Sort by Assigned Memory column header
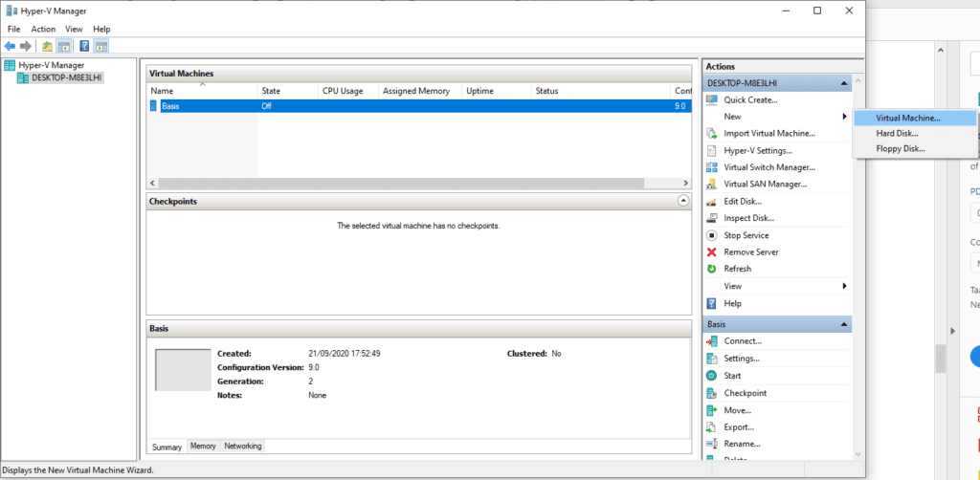The height and width of the screenshot is (480, 980). pyautogui.click(x=420, y=91)
